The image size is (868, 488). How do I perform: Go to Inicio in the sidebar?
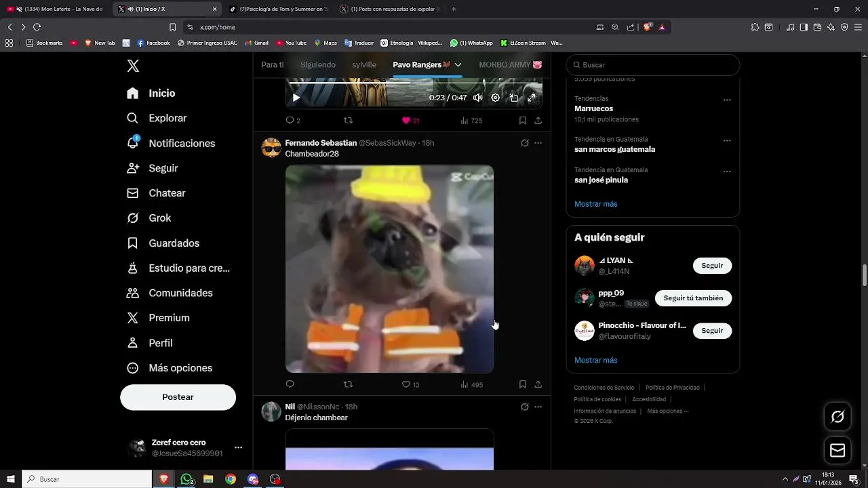tap(151, 94)
